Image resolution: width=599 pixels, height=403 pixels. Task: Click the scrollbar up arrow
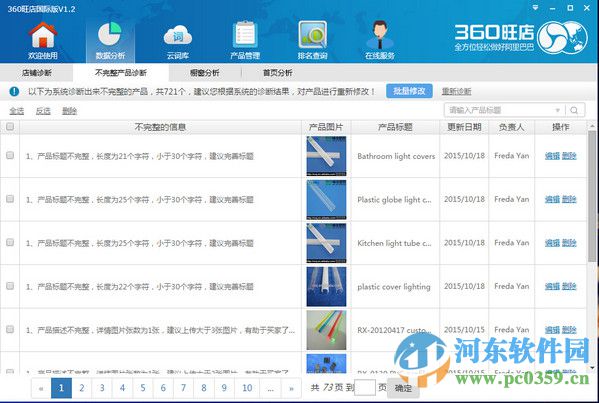click(x=592, y=125)
